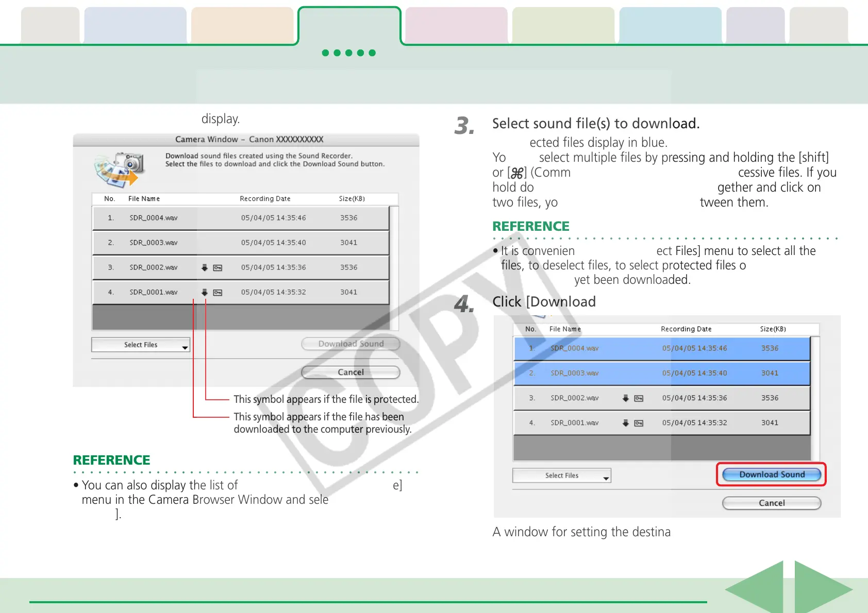
Task: Click the highlighted blue Download Sound button
Action: 772,474
